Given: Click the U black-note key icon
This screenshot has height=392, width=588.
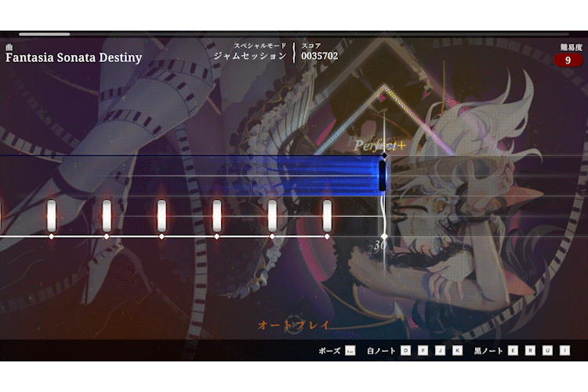Looking at the screenshot, I should [x=547, y=350].
